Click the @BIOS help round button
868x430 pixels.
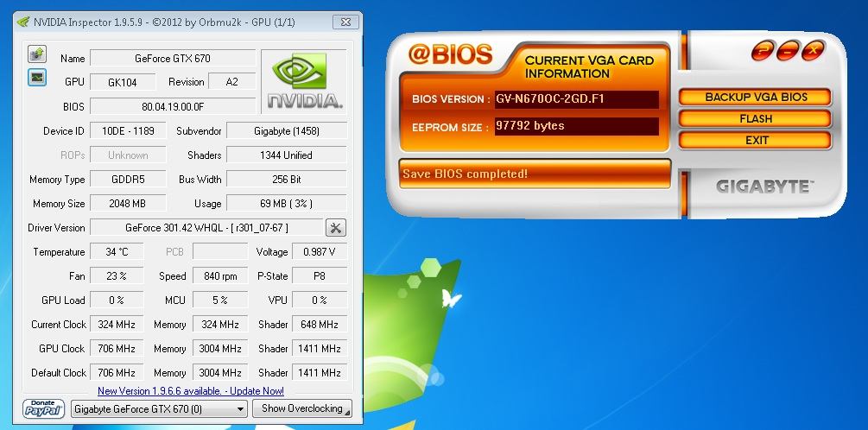pos(763,51)
